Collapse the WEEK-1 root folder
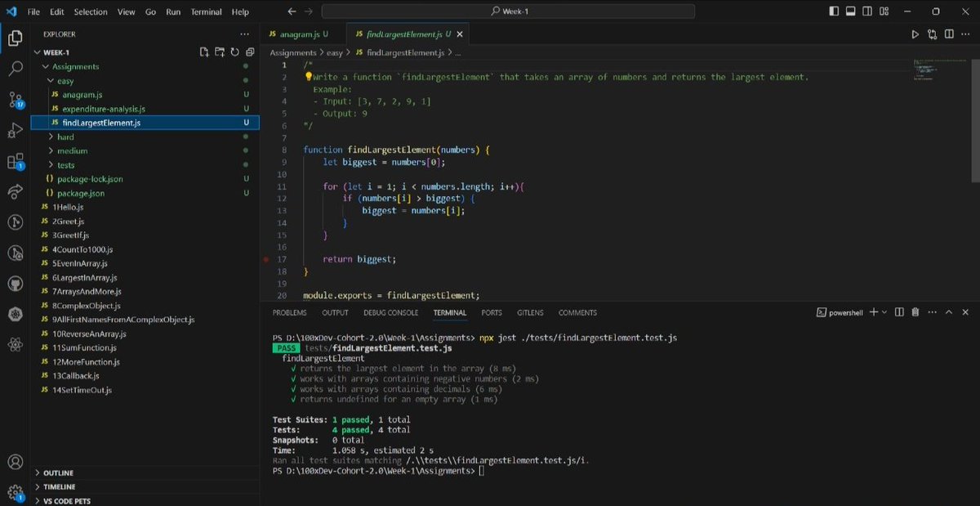This screenshot has height=506, width=980. (38, 52)
